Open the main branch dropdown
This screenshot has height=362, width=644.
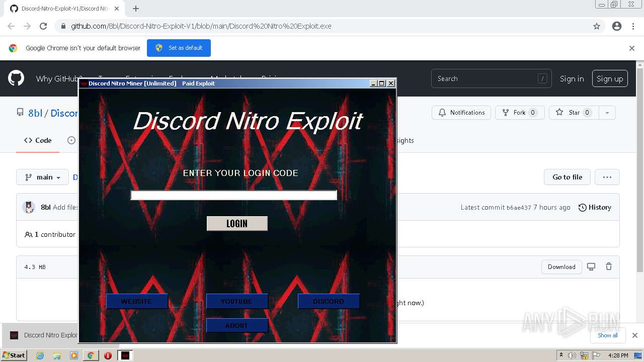42,177
